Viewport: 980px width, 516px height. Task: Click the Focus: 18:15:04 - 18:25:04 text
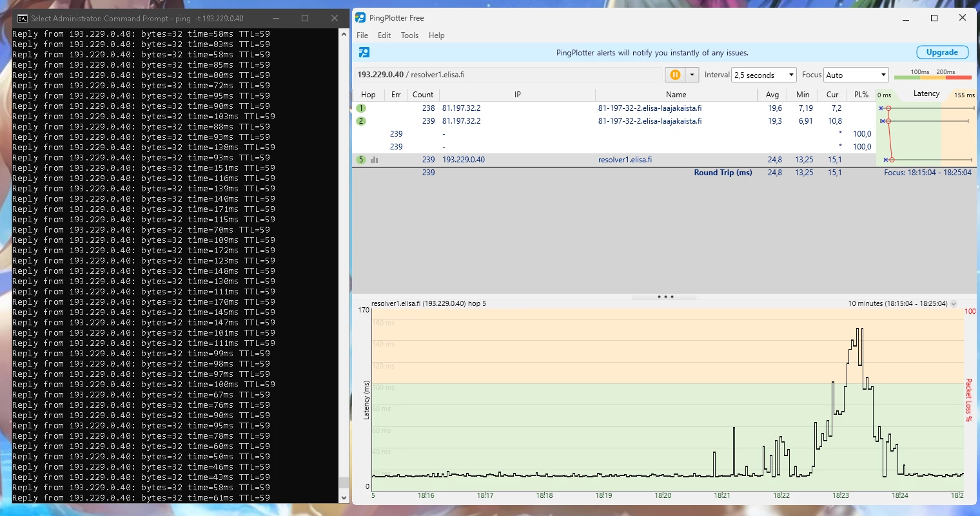coord(928,173)
